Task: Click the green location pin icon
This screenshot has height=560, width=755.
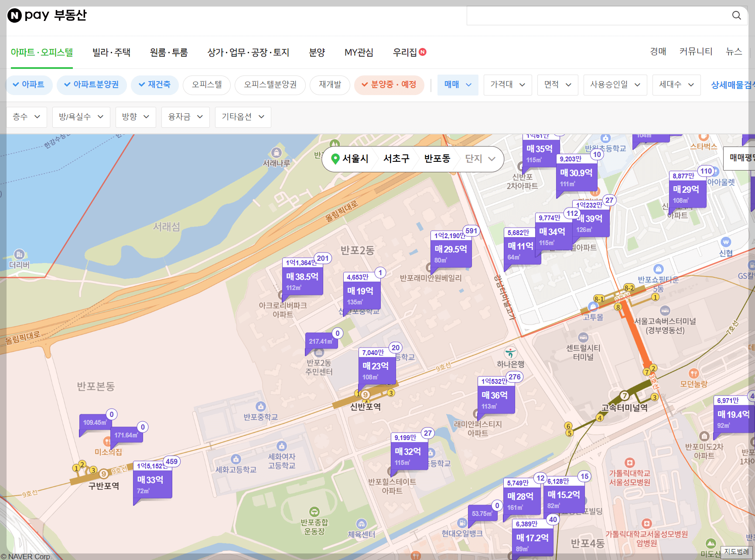Action: [335, 159]
